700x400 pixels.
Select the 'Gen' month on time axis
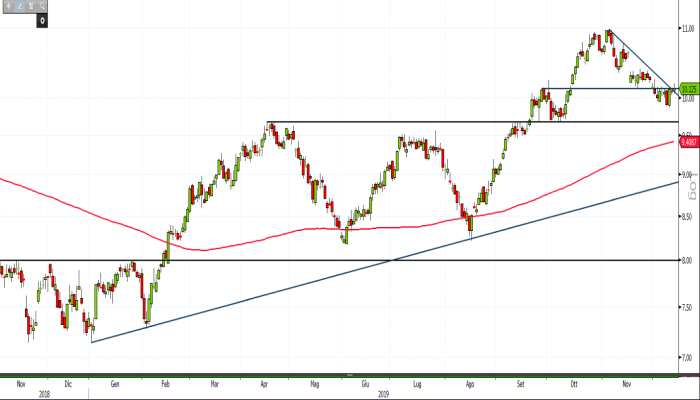click(x=116, y=382)
